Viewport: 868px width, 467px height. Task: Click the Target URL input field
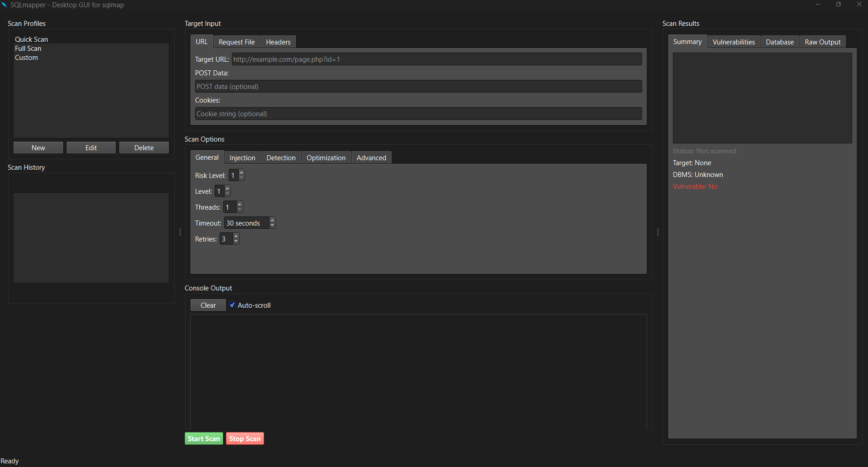pyautogui.click(x=436, y=59)
